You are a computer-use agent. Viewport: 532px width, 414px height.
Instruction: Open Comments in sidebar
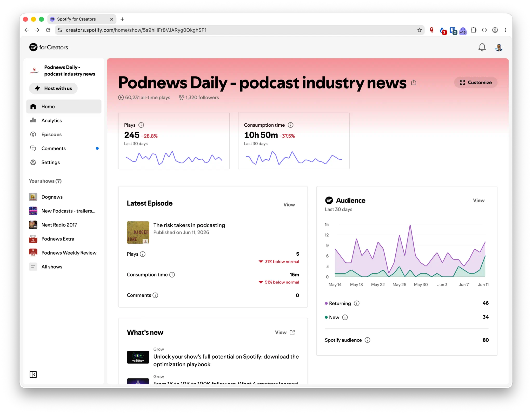tap(64, 148)
